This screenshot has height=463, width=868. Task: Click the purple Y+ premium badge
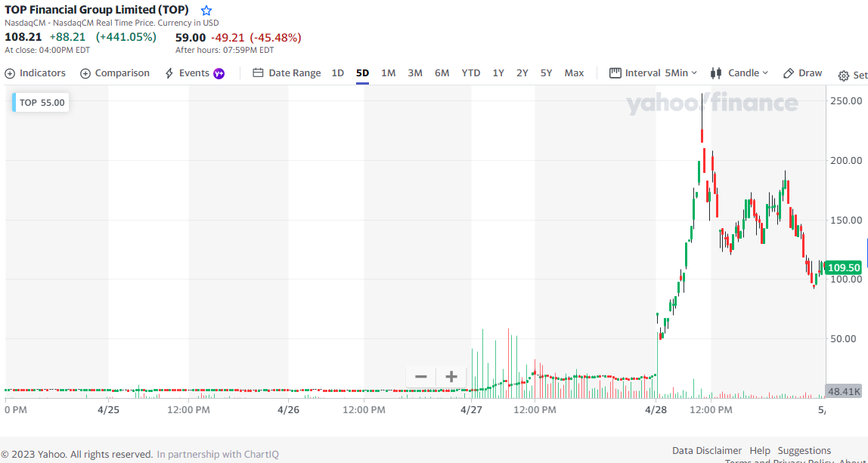219,73
